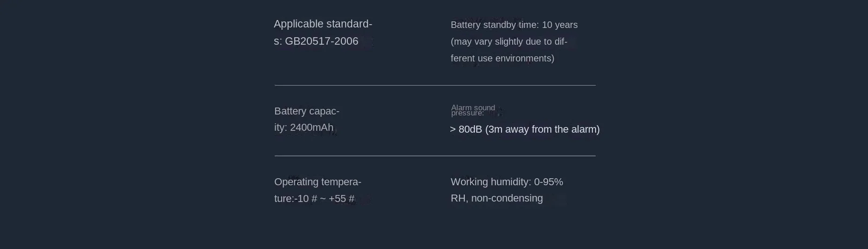Click the "ferent use environments)" line
This screenshot has width=868, height=249.
coord(502,59)
